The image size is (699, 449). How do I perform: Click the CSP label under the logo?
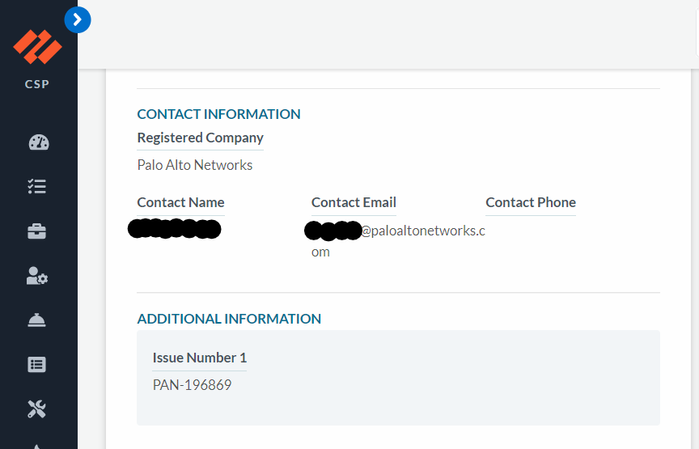tap(38, 84)
